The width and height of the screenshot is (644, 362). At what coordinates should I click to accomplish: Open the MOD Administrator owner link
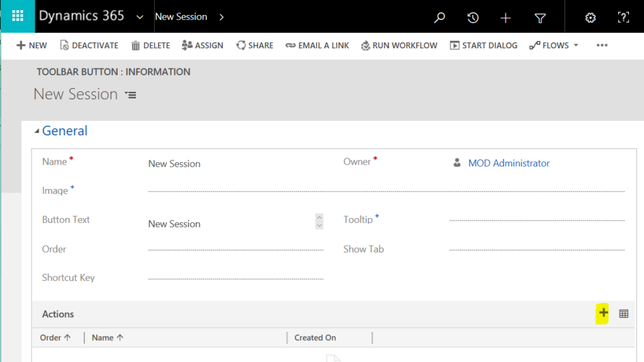(x=508, y=163)
